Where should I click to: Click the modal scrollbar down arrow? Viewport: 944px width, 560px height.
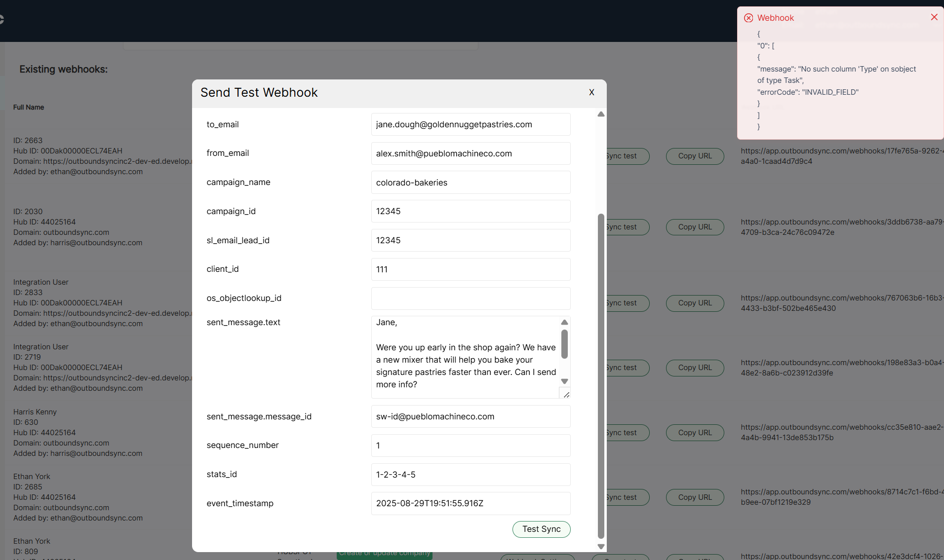(x=600, y=546)
